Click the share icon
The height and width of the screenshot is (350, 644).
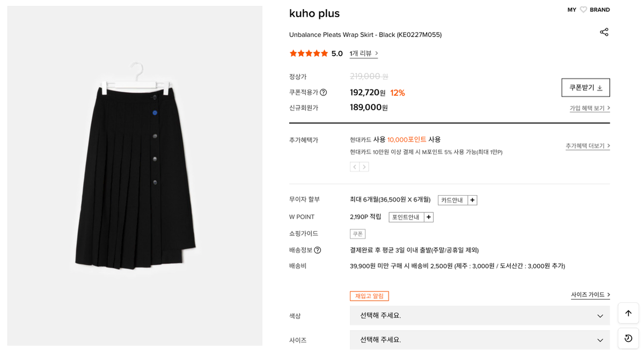point(604,32)
